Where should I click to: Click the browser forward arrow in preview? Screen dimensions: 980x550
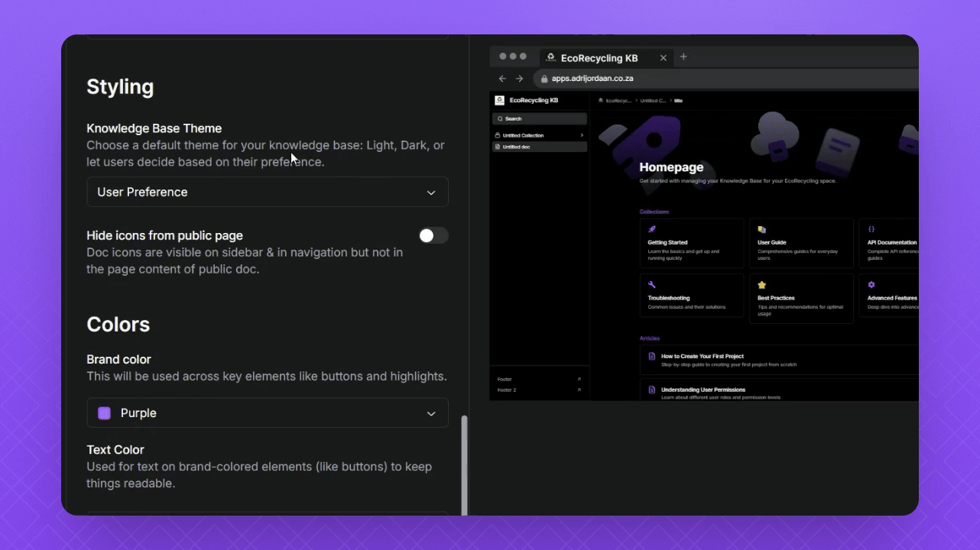[520, 79]
